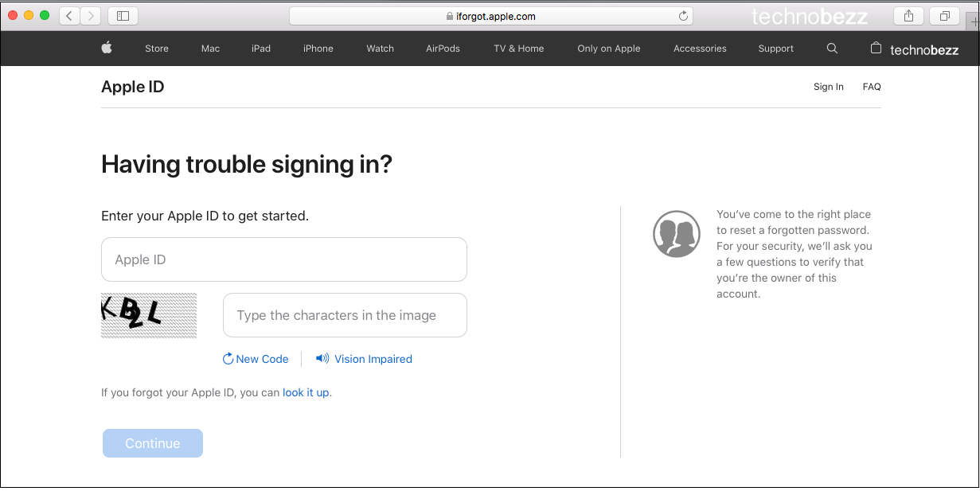Choose the Vision Impaired audio option

pos(373,359)
